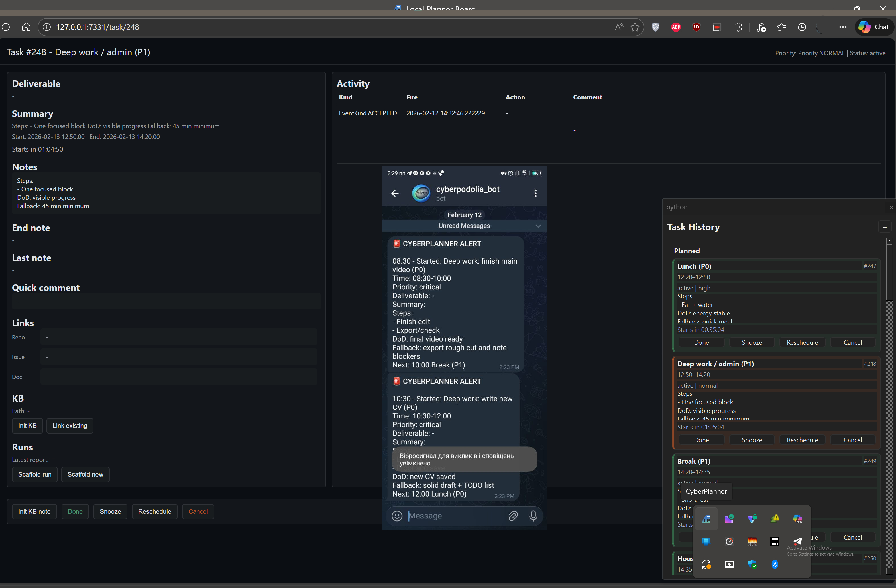Open browser History via the clock icon
The width and height of the screenshot is (896, 588).
click(802, 27)
